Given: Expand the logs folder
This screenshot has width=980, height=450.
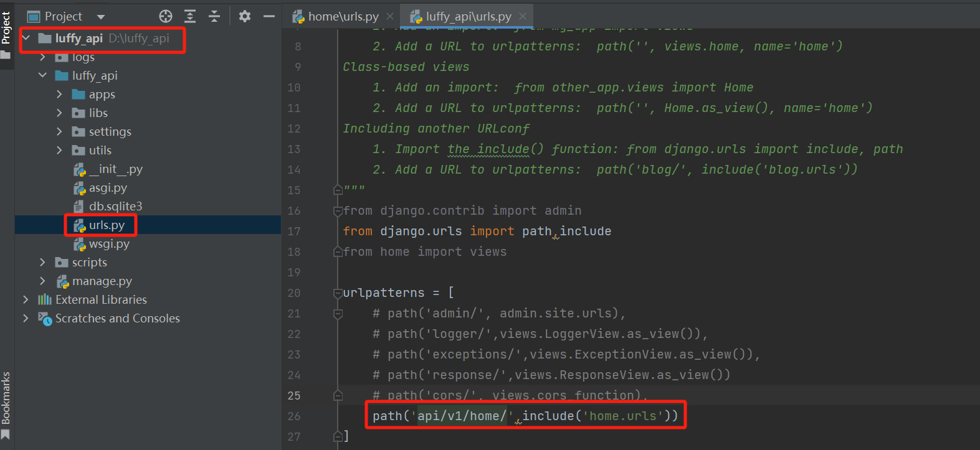Looking at the screenshot, I should pyautogui.click(x=42, y=57).
